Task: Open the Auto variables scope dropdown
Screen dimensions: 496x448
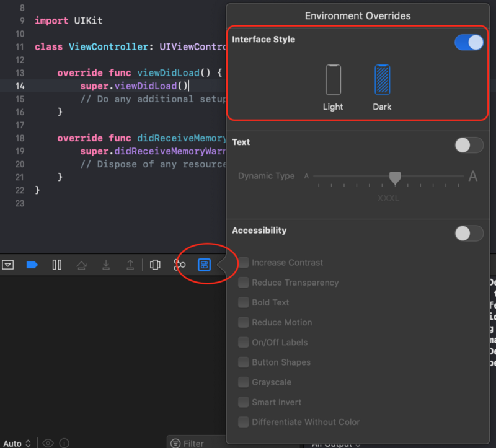Action: click(17, 443)
